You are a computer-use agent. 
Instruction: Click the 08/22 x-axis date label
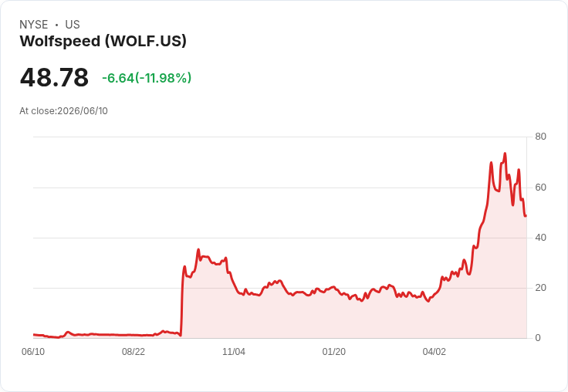click(x=134, y=352)
